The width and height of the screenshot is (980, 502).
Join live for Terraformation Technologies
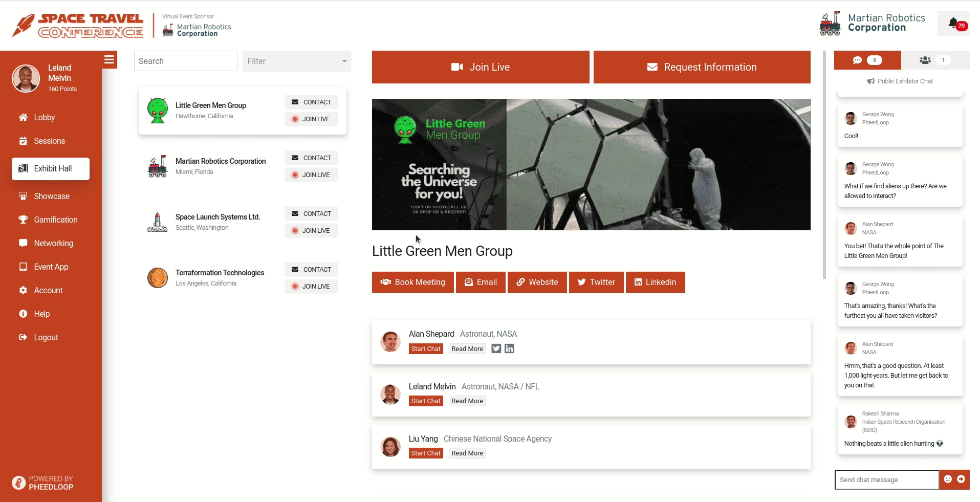pos(311,287)
